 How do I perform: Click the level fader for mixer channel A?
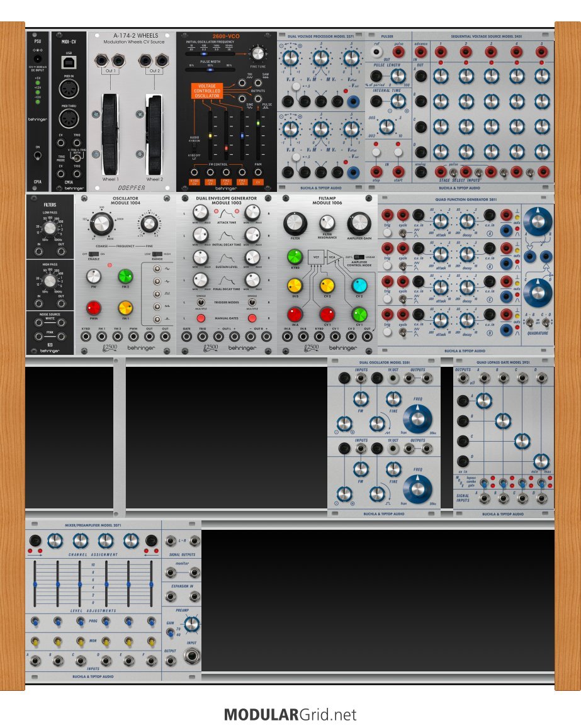35,584
